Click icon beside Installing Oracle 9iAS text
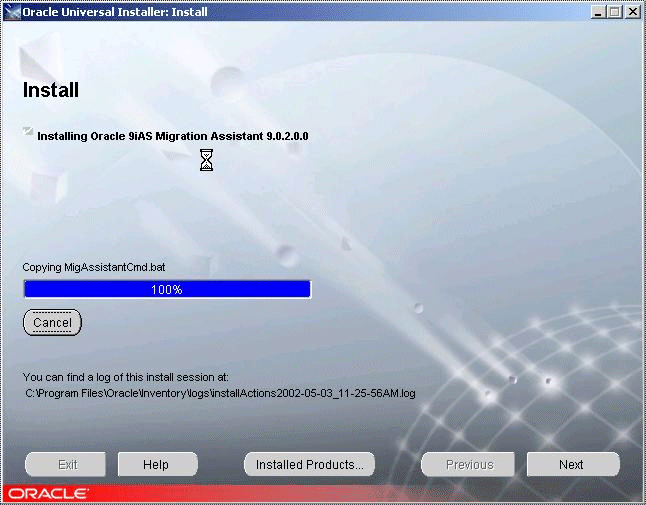The image size is (646, 505). click(28, 132)
